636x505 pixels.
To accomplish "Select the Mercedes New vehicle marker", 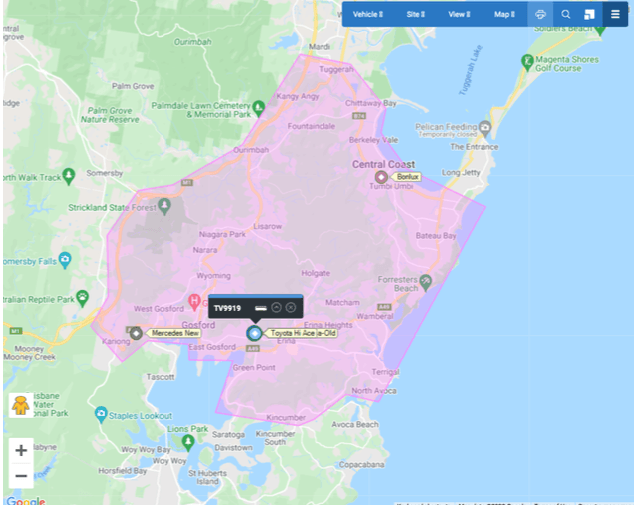I will click(136, 332).
